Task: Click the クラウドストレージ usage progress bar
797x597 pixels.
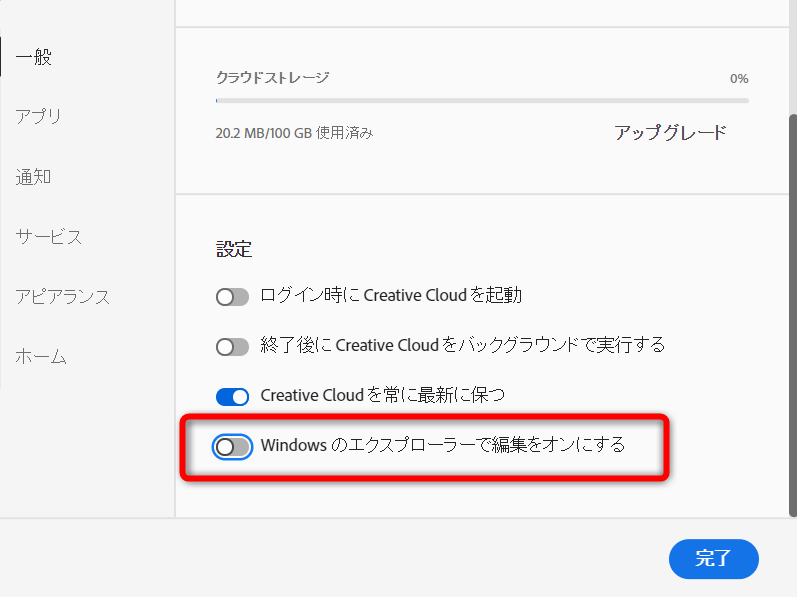Action: pyautogui.click(x=481, y=100)
